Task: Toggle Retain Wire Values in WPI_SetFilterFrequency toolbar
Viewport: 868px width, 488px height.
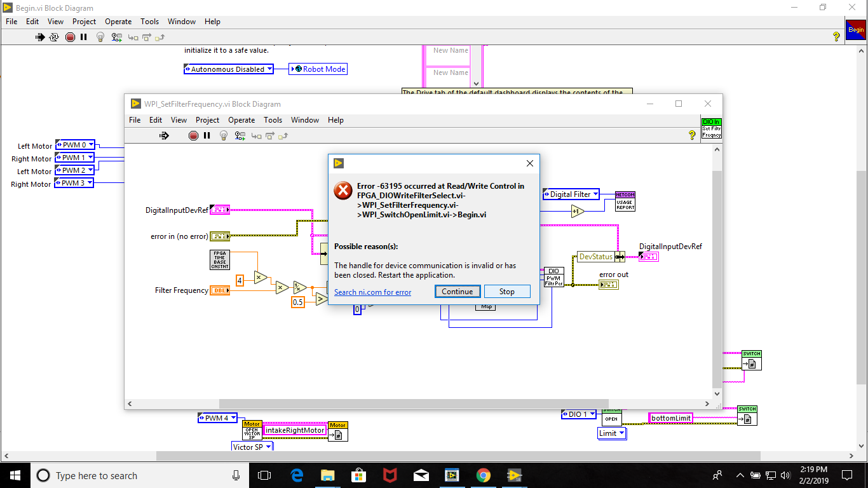Action: click(x=240, y=135)
